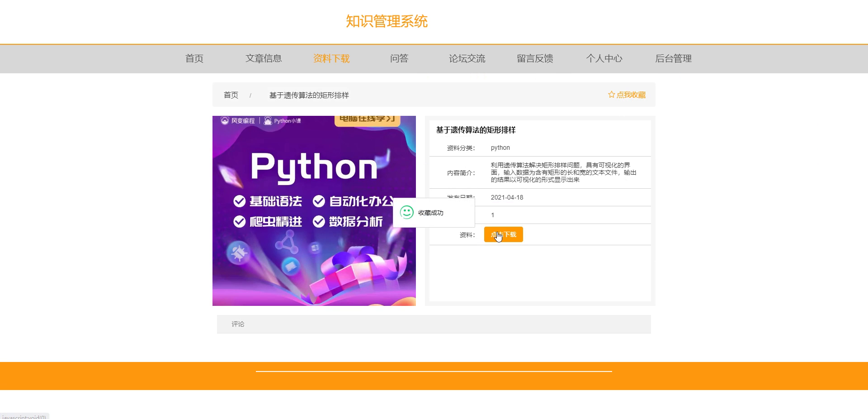Screen dimensions: 868x419
Task: Click the 首页 breadcrumb link
Action: coord(231,95)
